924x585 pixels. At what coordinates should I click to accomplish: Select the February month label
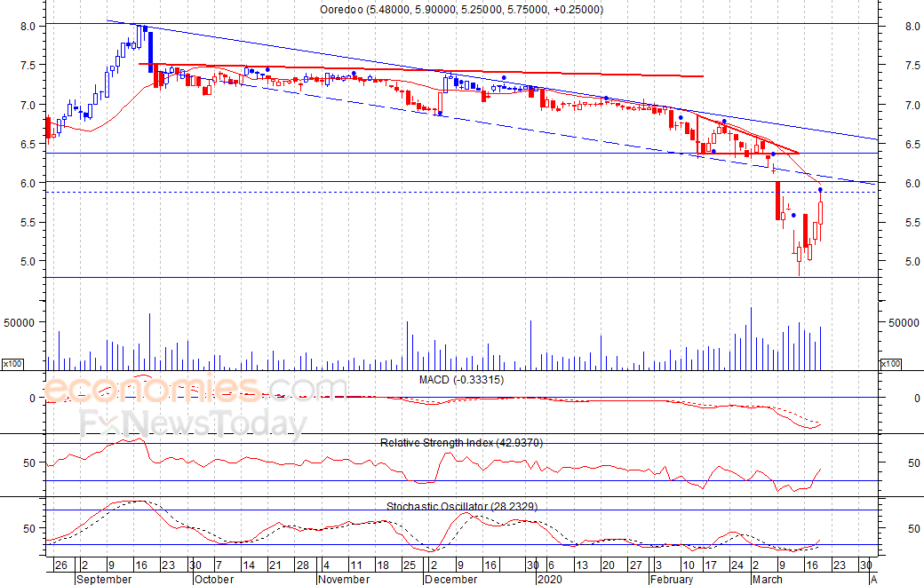point(672,579)
